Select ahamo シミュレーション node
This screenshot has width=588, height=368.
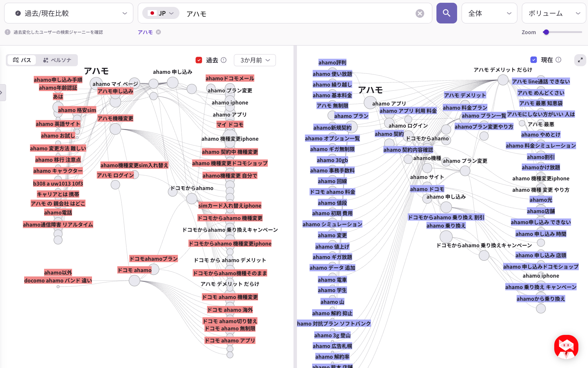click(x=332, y=224)
